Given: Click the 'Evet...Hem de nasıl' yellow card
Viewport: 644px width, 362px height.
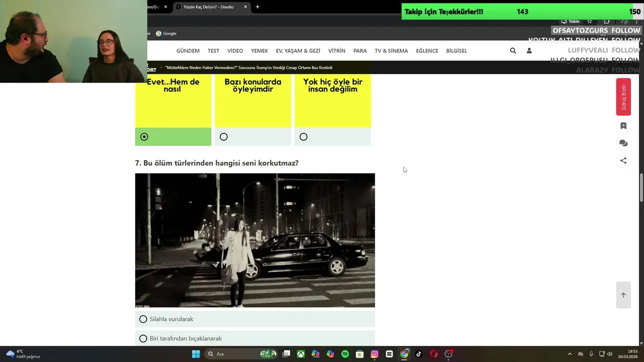Looking at the screenshot, I should [173, 101].
